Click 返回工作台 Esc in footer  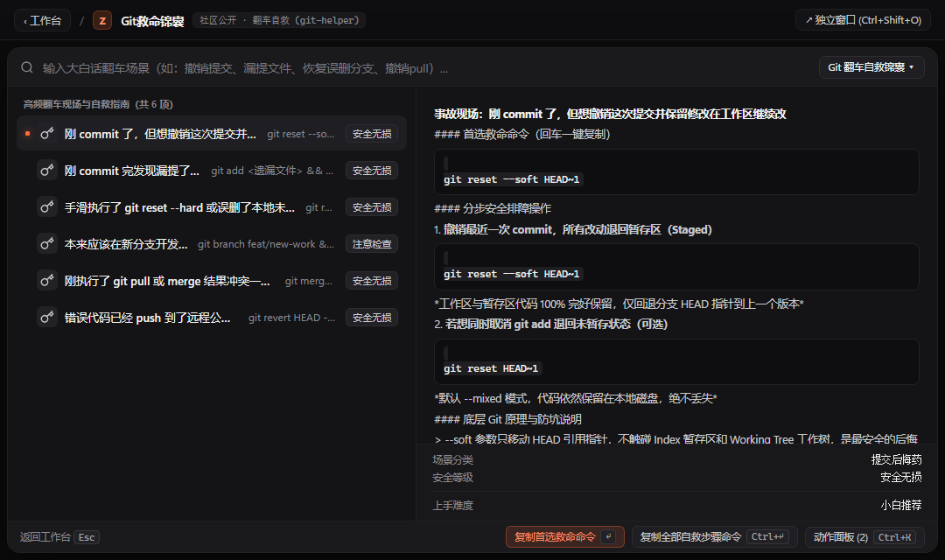pyautogui.click(x=59, y=536)
